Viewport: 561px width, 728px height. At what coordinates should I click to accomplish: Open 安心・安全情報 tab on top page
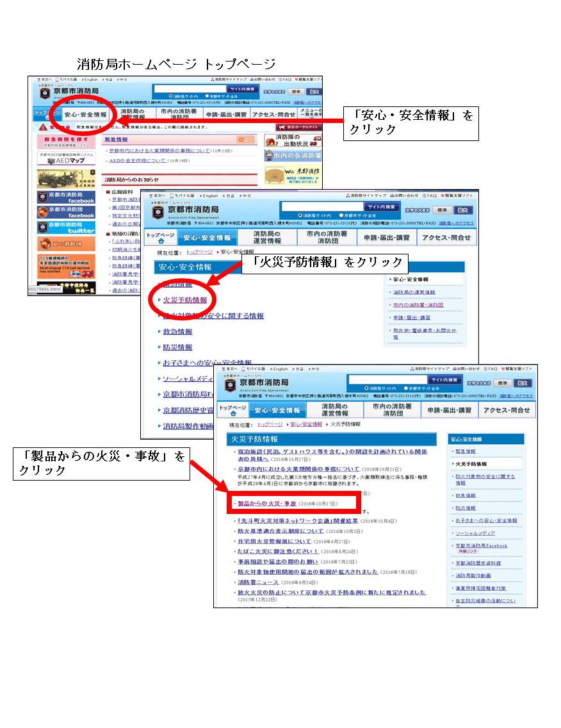tap(85, 114)
